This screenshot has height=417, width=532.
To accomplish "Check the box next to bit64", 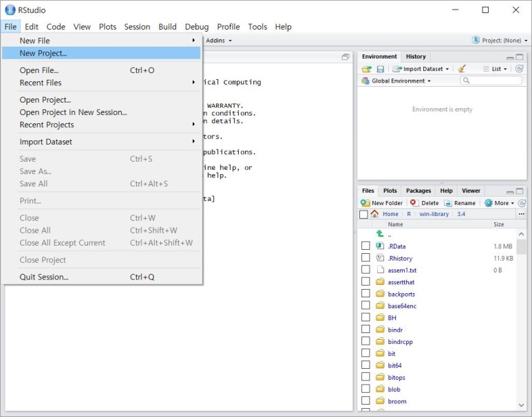I will 365,365.
